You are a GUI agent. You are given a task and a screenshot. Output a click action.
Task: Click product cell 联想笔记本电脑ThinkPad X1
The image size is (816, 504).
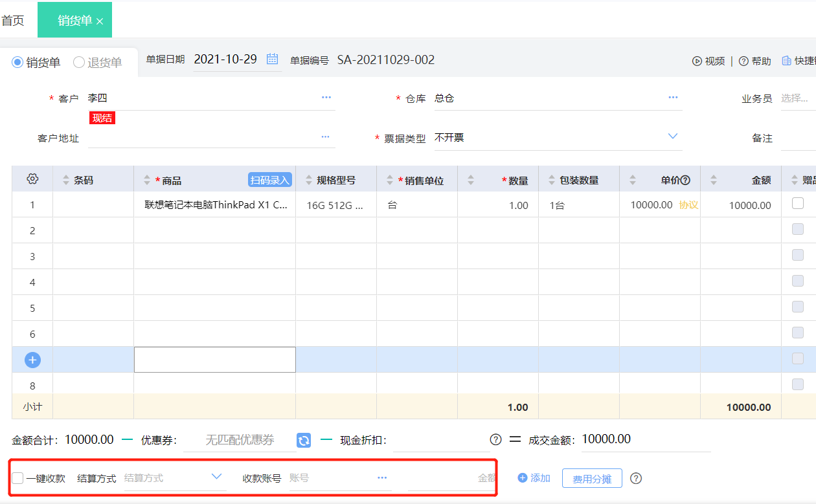point(215,205)
